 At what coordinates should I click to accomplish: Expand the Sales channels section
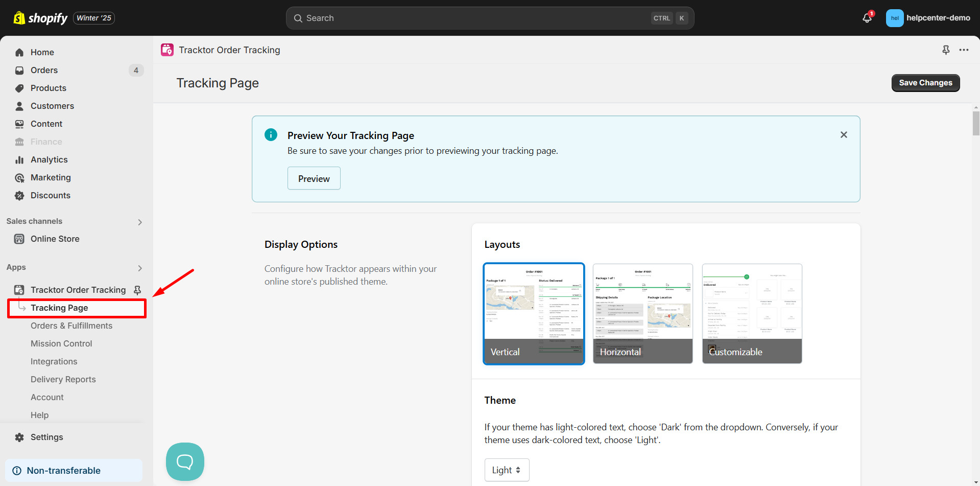click(139, 222)
